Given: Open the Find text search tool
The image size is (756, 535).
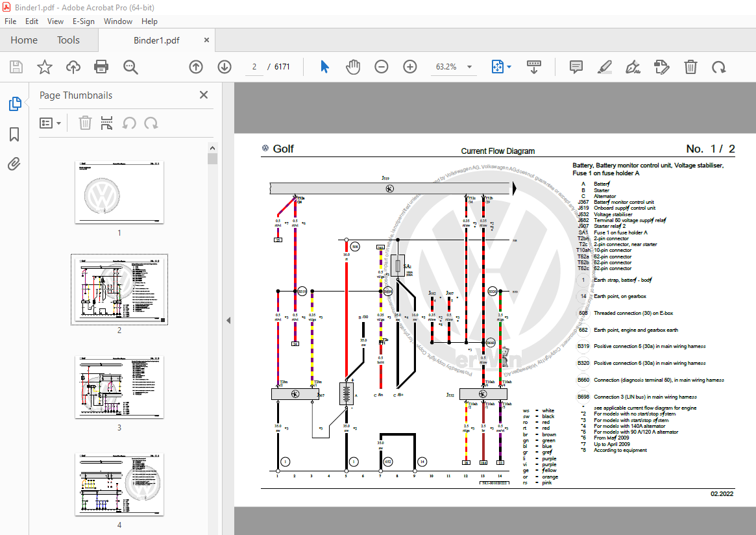Looking at the screenshot, I should coord(130,67).
